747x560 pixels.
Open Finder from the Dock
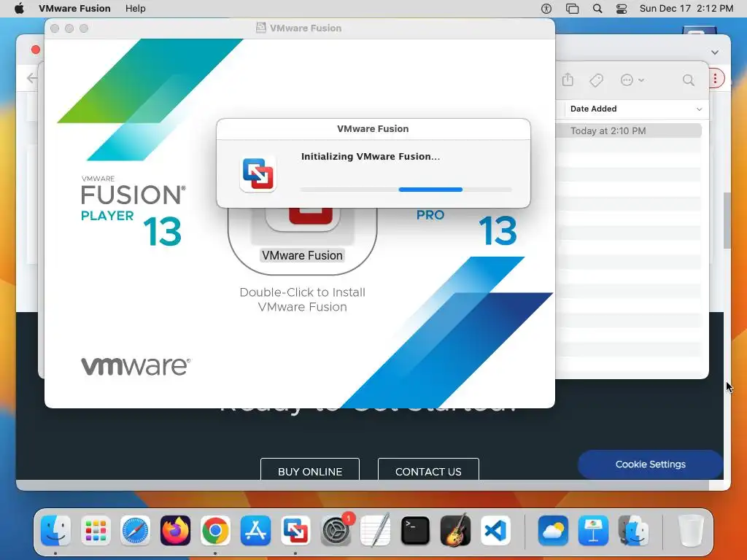click(x=55, y=530)
